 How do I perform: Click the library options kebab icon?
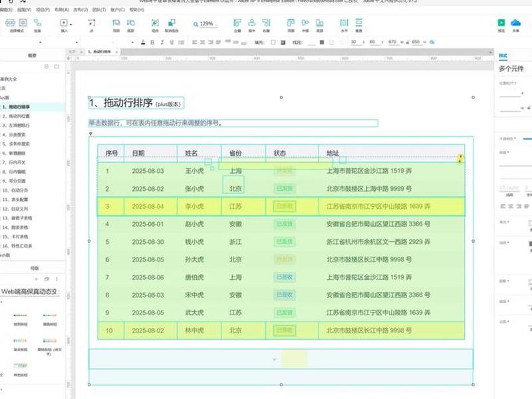pyautogui.click(x=57, y=279)
